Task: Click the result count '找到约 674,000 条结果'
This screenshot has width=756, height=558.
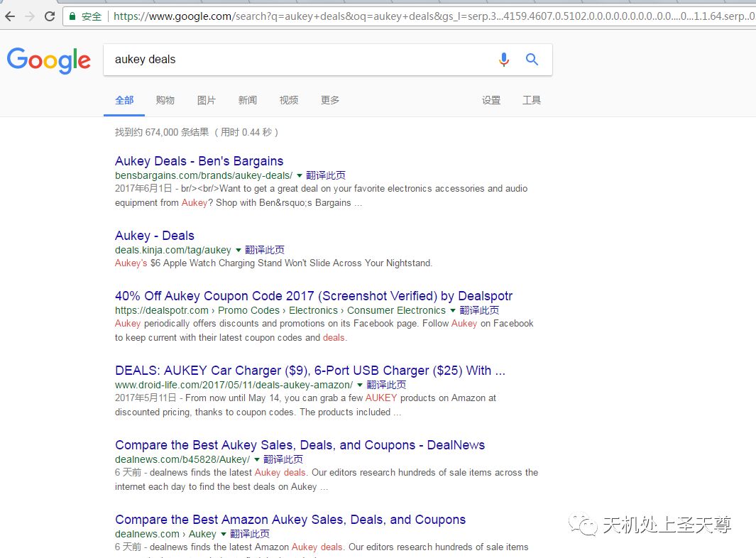Action: point(162,132)
